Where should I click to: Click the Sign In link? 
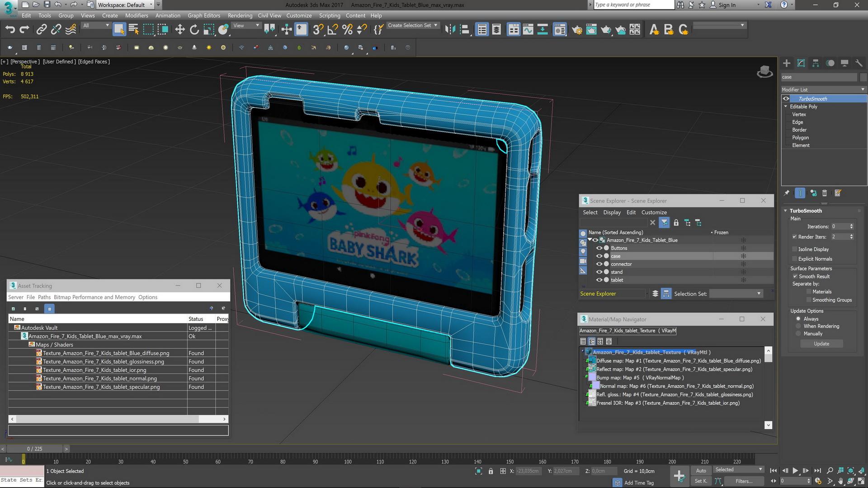coord(727,5)
